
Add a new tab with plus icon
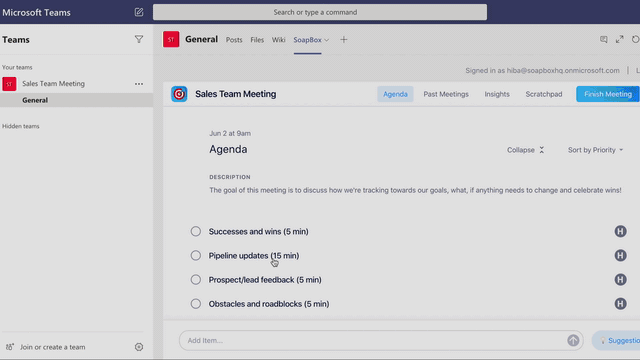[x=344, y=40]
